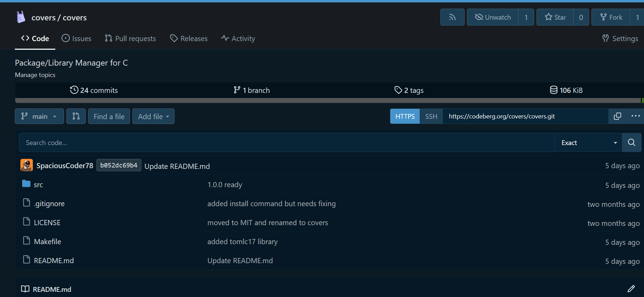Open the Add file dropdown
Screen dimensions: 644x297
coord(153,116)
